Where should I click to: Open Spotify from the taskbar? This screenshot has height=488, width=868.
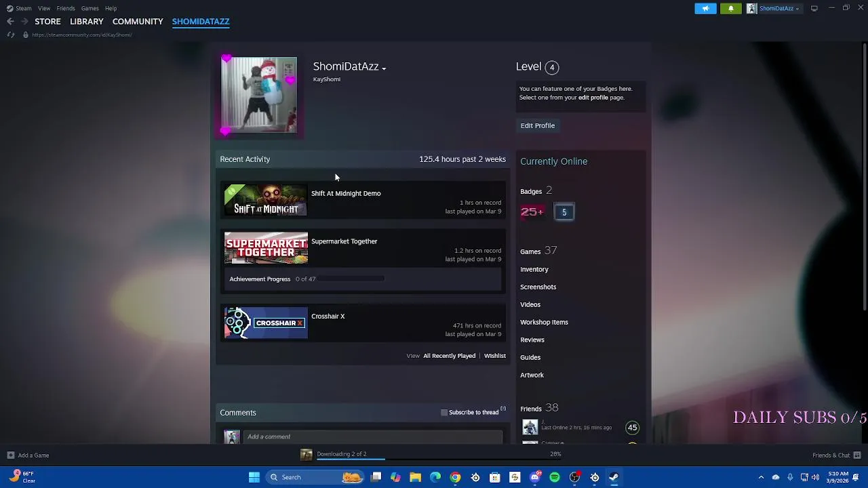(x=555, y=477)
